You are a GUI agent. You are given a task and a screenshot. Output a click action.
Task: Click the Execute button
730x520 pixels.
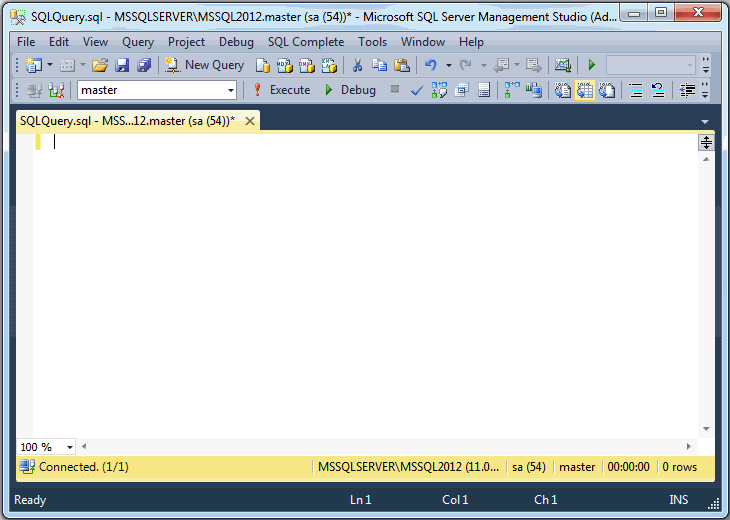click(281, 90)
